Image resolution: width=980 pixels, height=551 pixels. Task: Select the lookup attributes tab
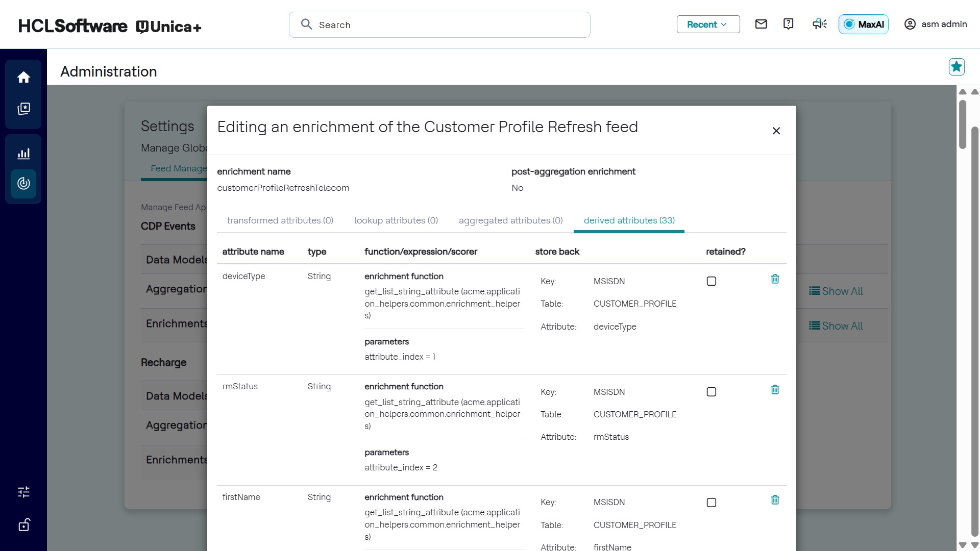point(396,220)
